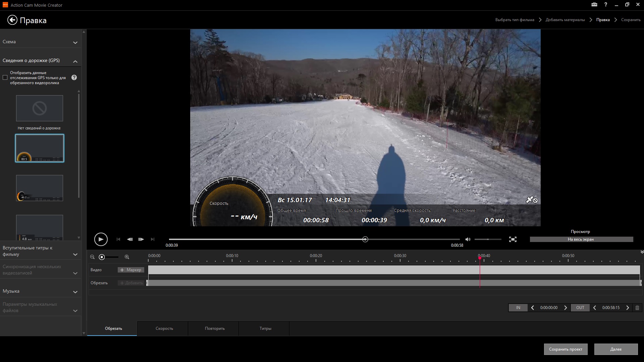Increase the OUT point time

[x=628, y=308]
